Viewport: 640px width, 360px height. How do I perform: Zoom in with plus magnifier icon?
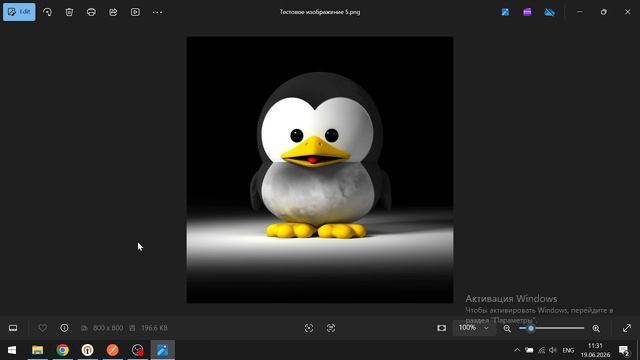(596, 328)
